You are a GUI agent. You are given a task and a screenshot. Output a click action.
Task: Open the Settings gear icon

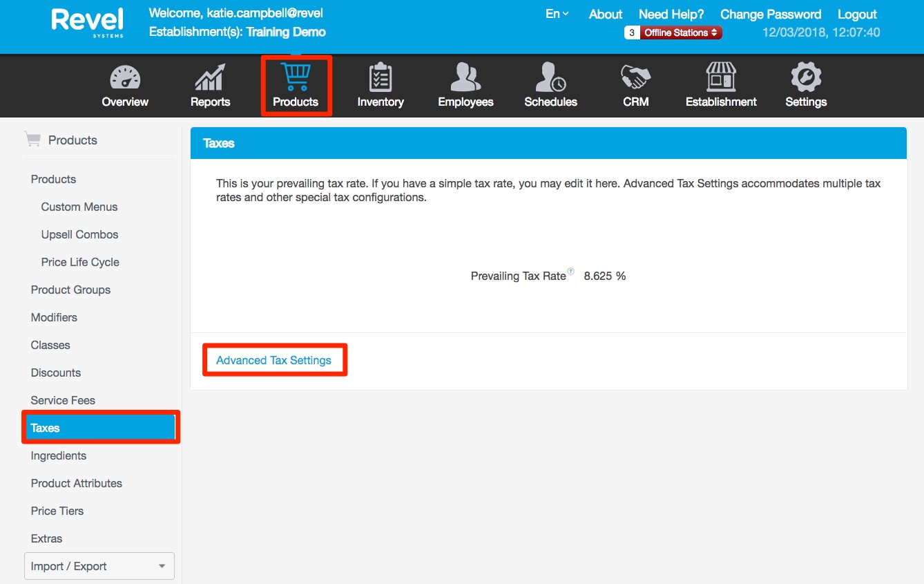click(805, 78)
